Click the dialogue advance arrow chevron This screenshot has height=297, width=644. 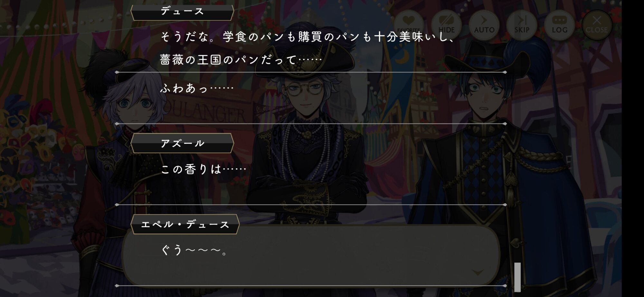click(478, 273)
